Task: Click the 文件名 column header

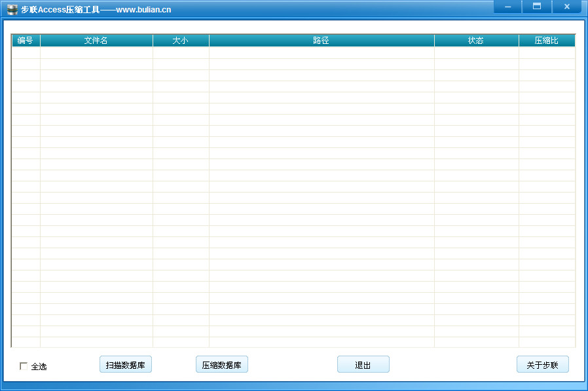Action: pyautogui.click(x=96, y=40)
